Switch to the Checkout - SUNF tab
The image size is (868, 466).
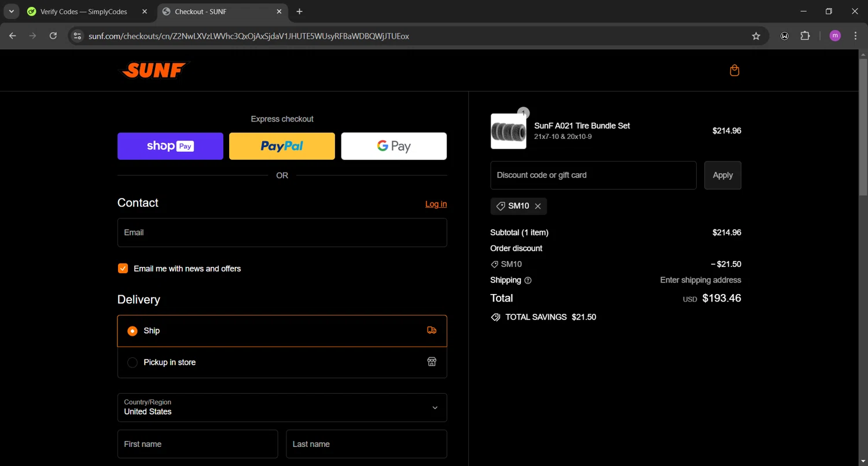click(x=222, y=12)
